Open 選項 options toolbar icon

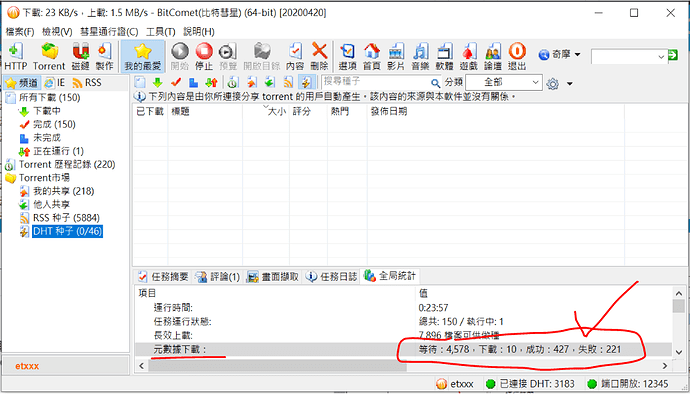348,57
